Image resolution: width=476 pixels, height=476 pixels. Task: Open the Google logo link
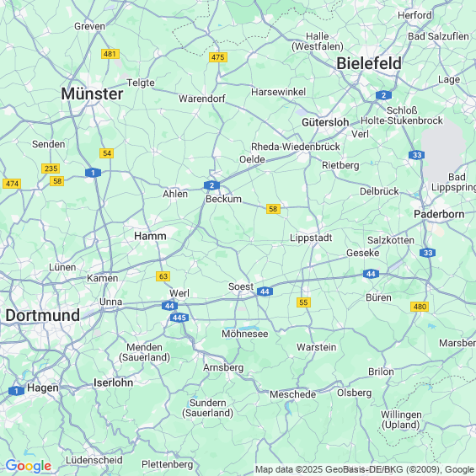29,466
